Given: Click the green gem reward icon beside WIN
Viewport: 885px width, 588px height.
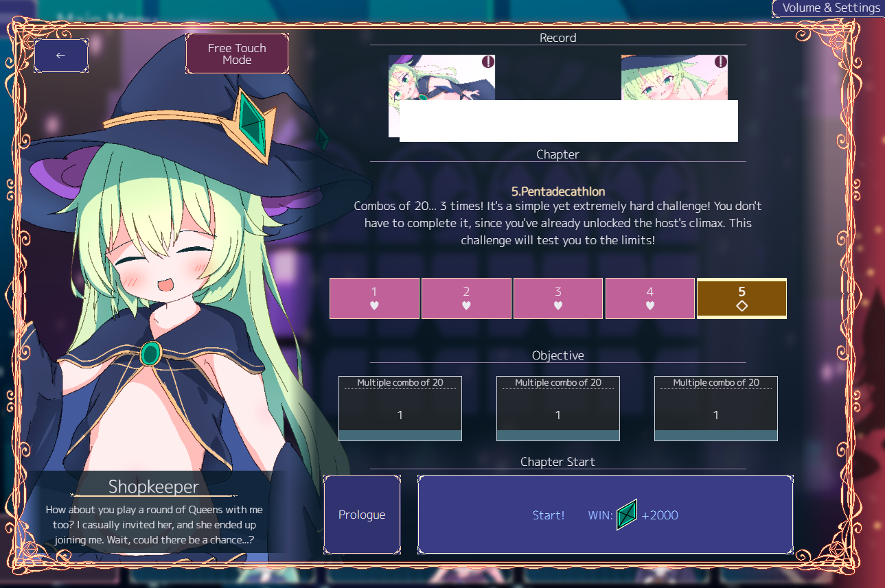Looking at the screenshot, I should pos(626,515).
